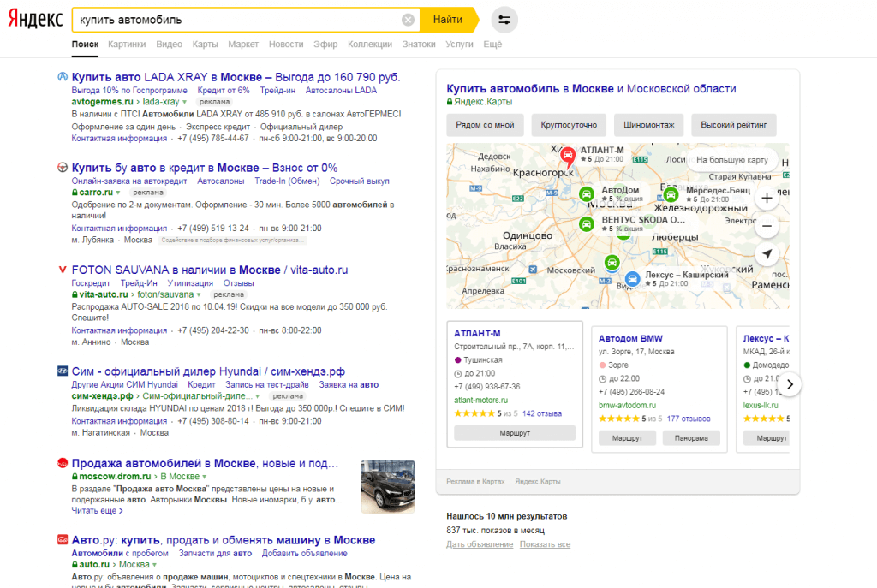
Task: Click the map geolocation arrow icon
Action: pos(766,254)
